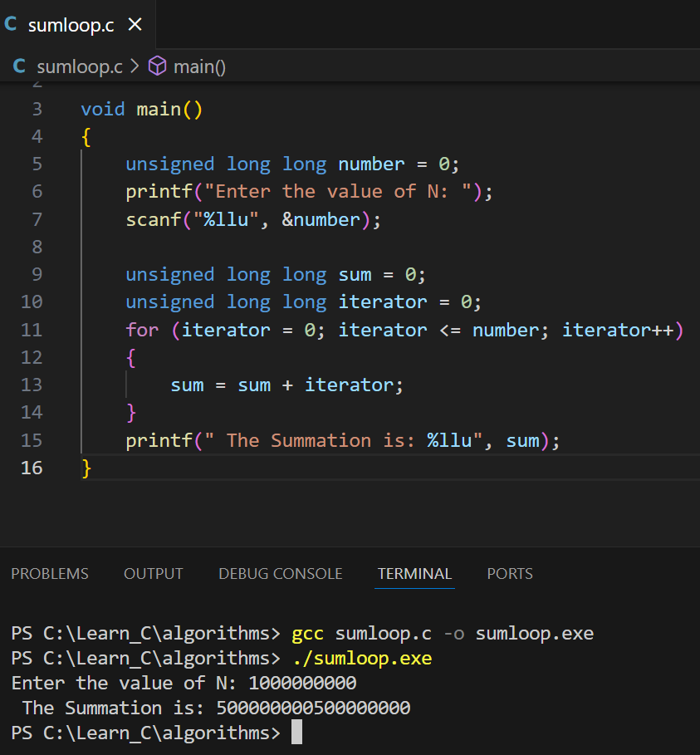Screen dimensions: 700x755
Task: Click 'sum = sum + iterator;' statement
Action: (x=287, y=385)
